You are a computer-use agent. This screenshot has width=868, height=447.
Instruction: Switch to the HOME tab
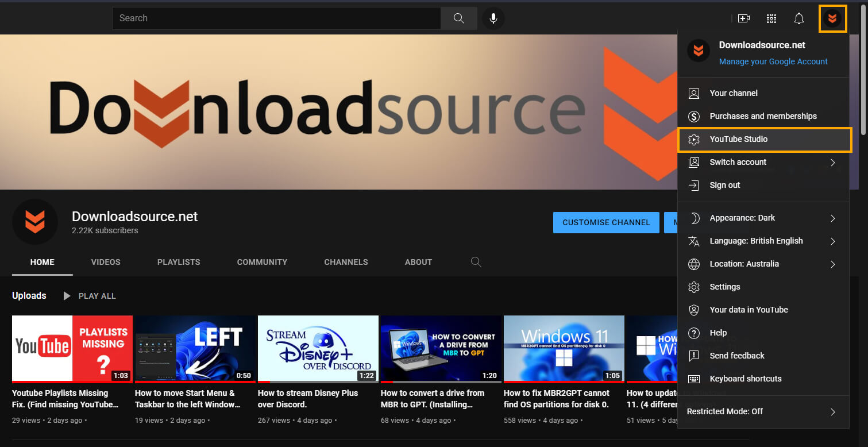(x=43, y=262)
